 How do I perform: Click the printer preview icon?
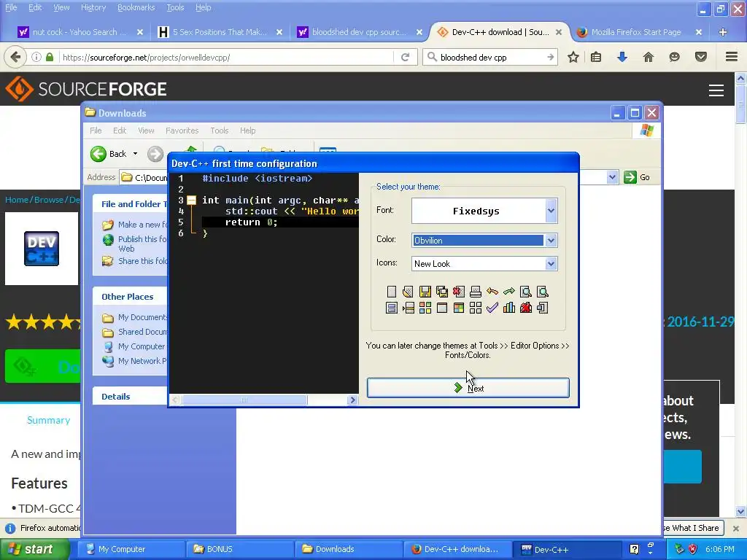coord(476,292)
